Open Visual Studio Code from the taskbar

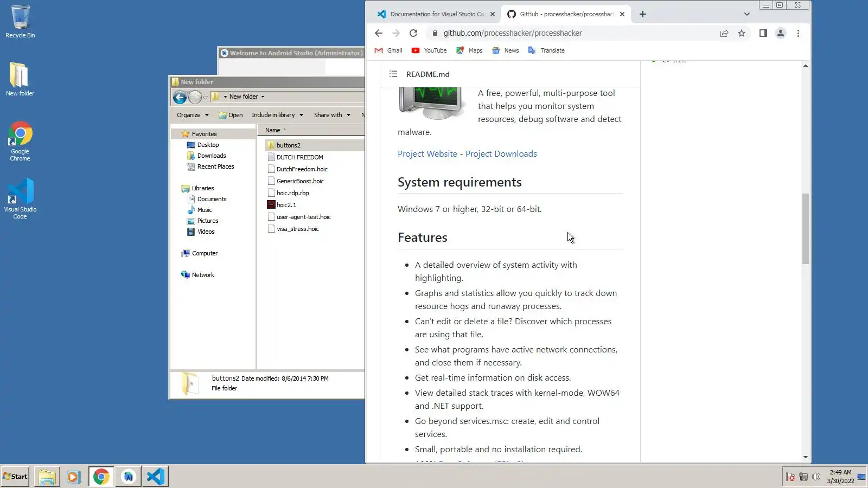(x=156, y=477)
